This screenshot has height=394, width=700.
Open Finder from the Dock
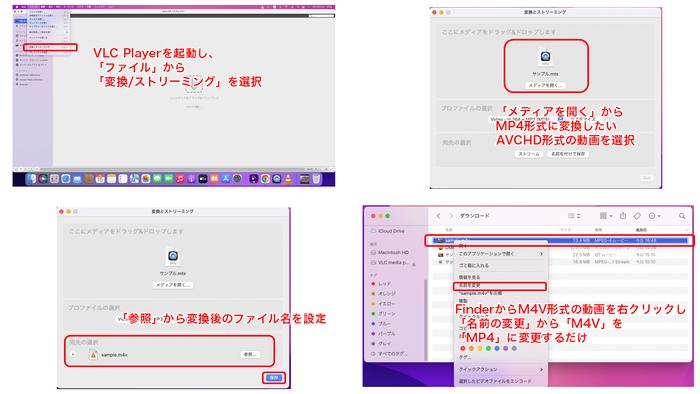tap(31, 179)
